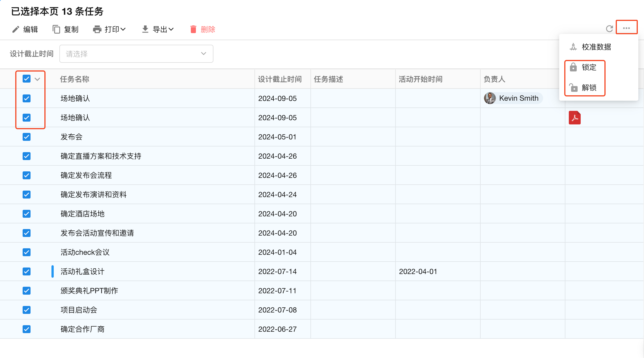Deselect the 项目启动会 row checkbox

[27, 310]
